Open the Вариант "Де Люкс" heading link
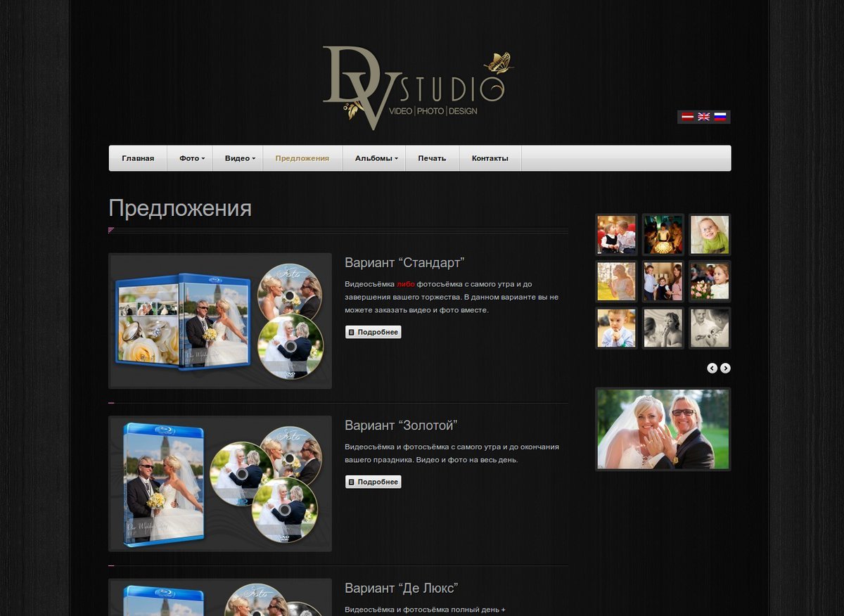 click(401, 588)
